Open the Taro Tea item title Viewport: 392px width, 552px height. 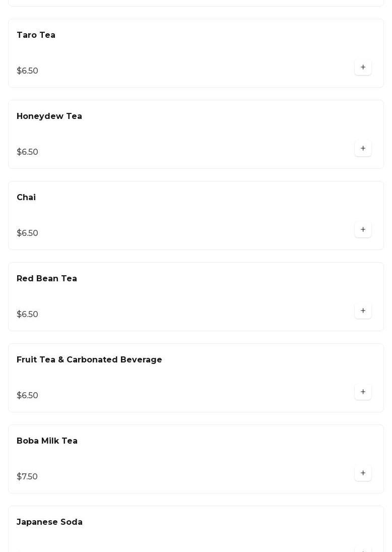(36, 35)
